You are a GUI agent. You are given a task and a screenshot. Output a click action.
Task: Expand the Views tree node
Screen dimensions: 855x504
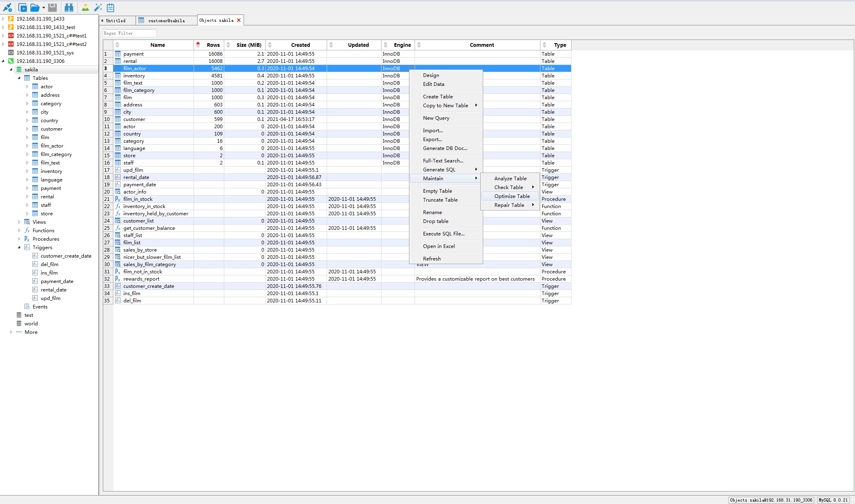point(19,222)
